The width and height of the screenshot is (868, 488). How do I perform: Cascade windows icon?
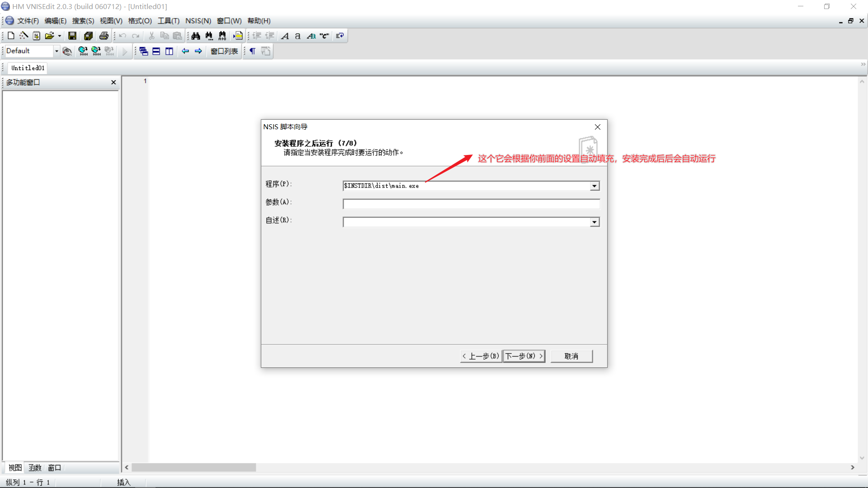tap(144, 51)
